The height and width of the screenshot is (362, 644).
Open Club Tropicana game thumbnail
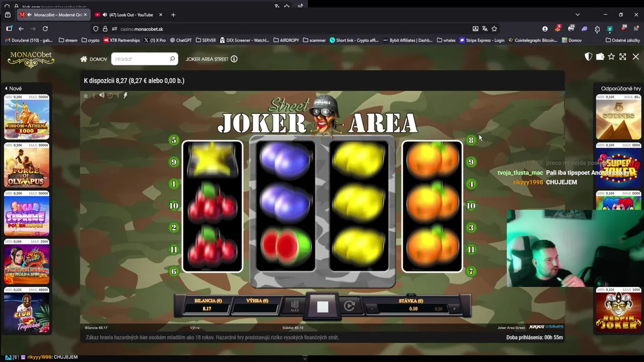[27, 310]
